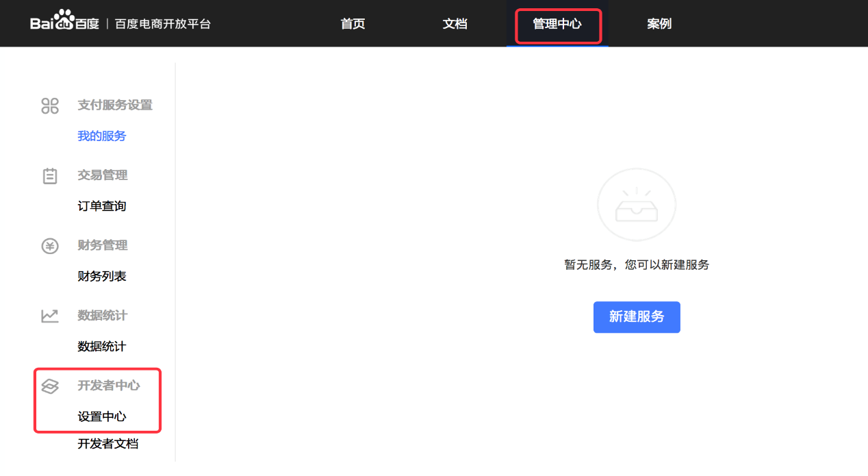Click the 支付服务设置 grid icon
The height and width of the screenshot is (476, 868).
pos(49,105)
